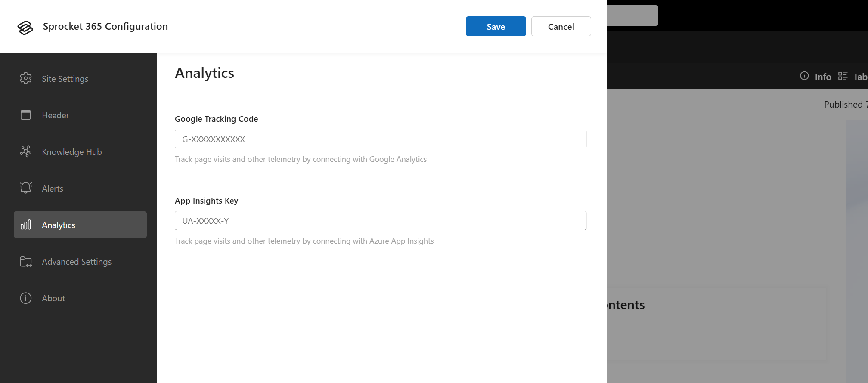This screenshot has width=868, height=383.
Task: Open the About section
Action: pyautogui.click(x=80, y=298)
